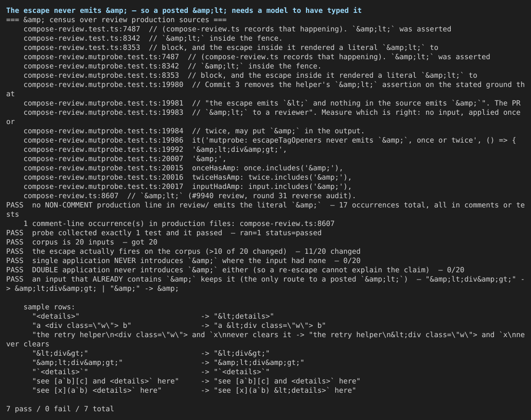Image resolution: width=531 pixels, height=420 pixels.
Task: Click the '7 pass / 0 fail / 7 total' summary
Action: click(x=60, y=409)
